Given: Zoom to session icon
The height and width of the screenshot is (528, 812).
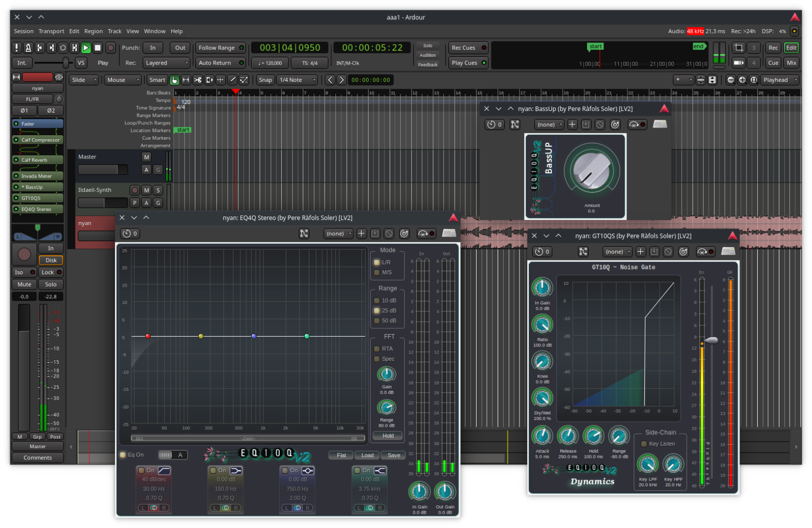Looking at the screenshot, I should coord(754,80).
